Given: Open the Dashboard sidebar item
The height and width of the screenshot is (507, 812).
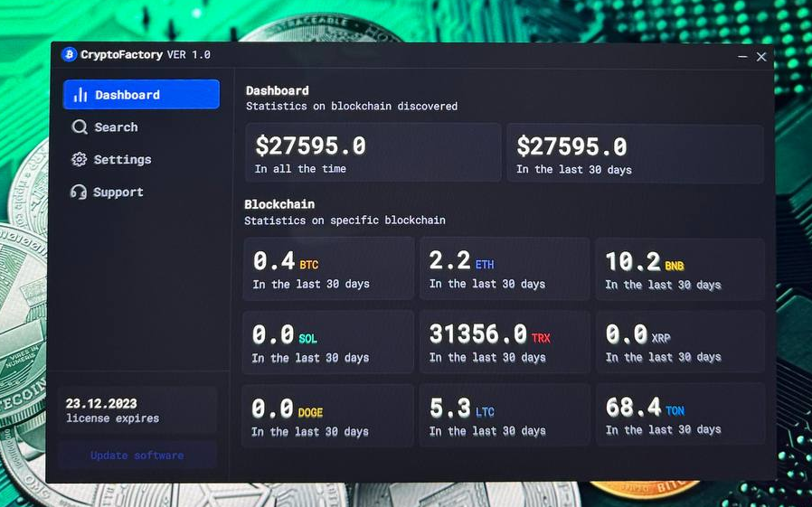Looking at the screenshot, I should click(x=141, y=94).
